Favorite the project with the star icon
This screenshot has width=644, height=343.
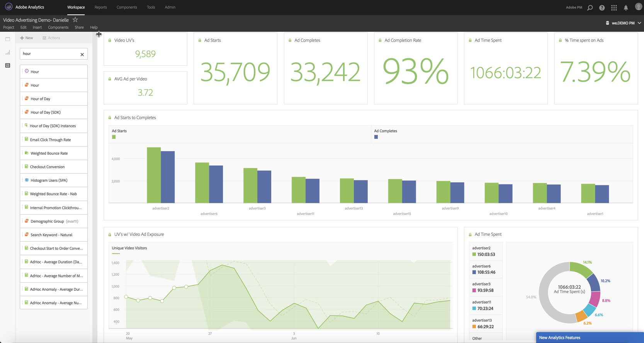coord(75,20)
